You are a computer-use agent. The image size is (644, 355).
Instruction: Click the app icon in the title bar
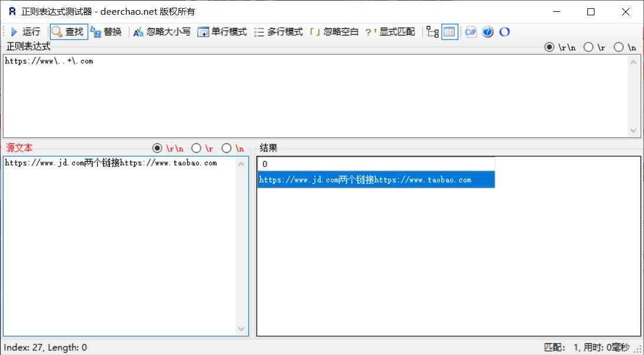point(12,12)
